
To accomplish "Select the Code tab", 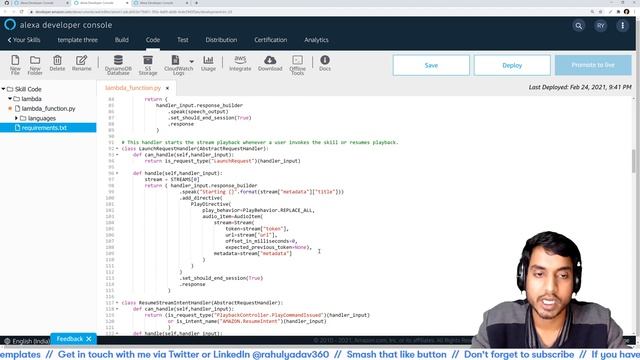I will tap(153, 40).
